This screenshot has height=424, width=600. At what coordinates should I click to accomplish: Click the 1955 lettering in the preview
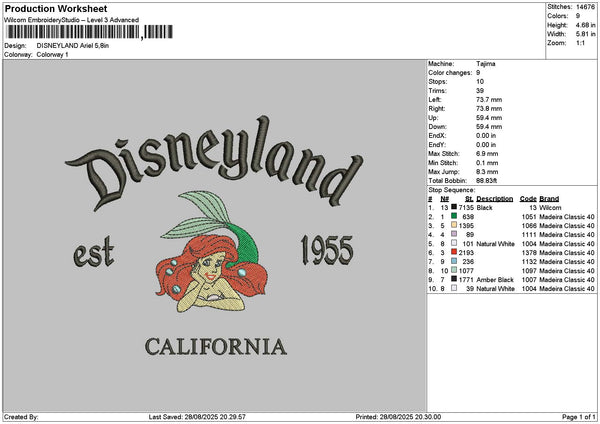(x=327, y=250)
